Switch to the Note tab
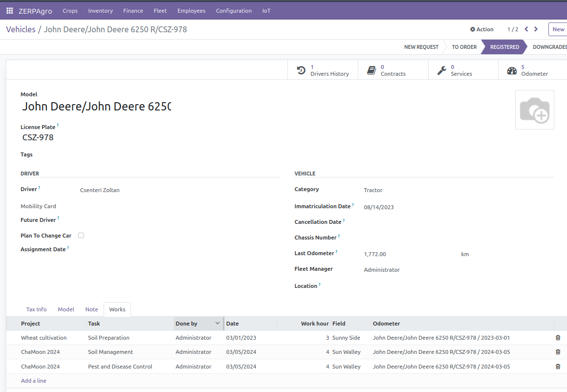This screenshot has height=392, width=567. point(92,309)
